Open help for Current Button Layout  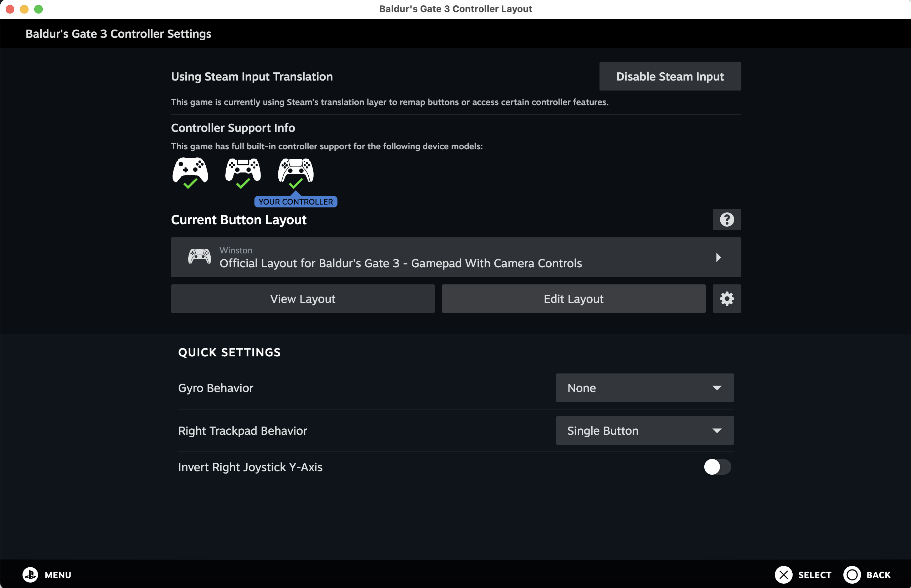(x=727, y=220)
